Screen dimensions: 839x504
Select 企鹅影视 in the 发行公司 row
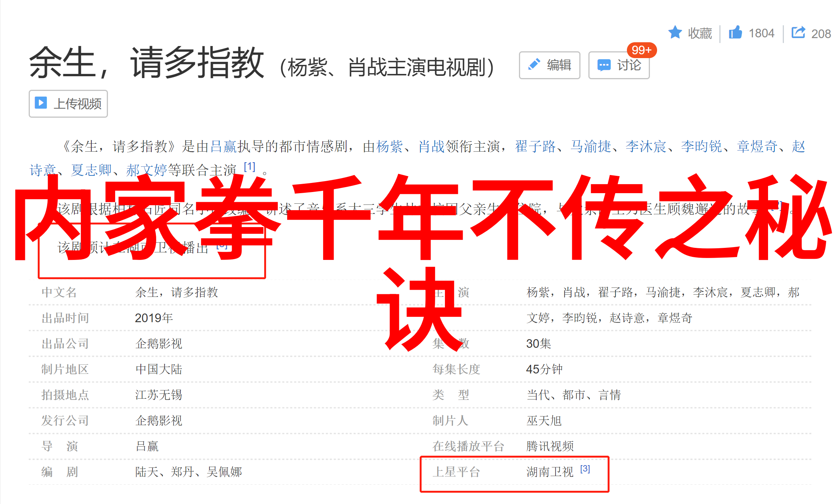click(159, 421)
